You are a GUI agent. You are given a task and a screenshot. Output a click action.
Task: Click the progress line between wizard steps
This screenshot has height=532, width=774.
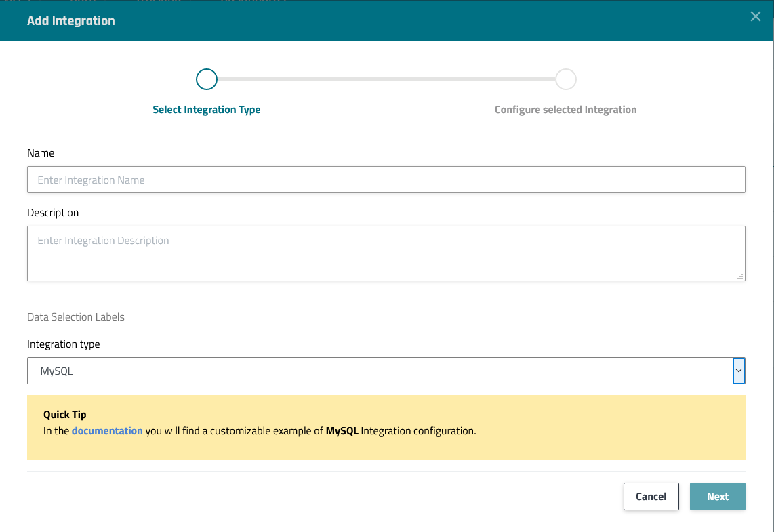point(386,79)
